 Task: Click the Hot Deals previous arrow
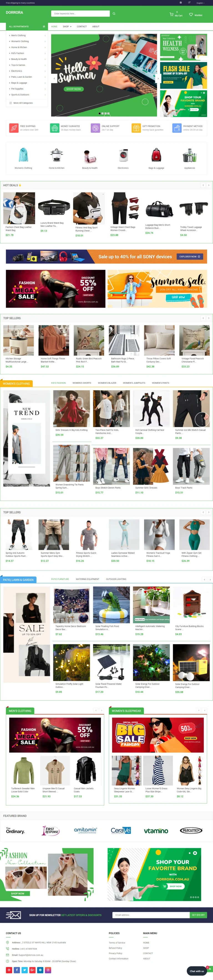click(203, 185)
